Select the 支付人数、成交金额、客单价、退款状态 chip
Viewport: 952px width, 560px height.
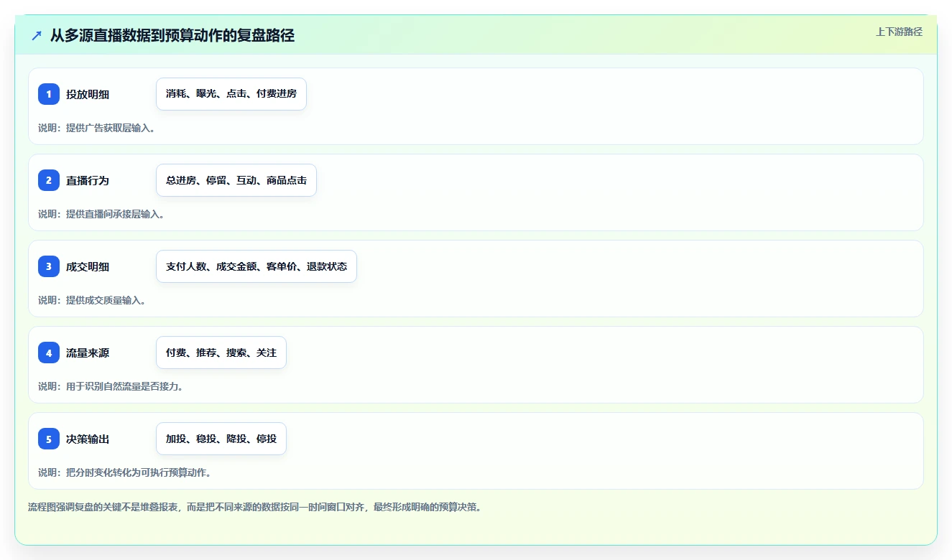(257, 266)
